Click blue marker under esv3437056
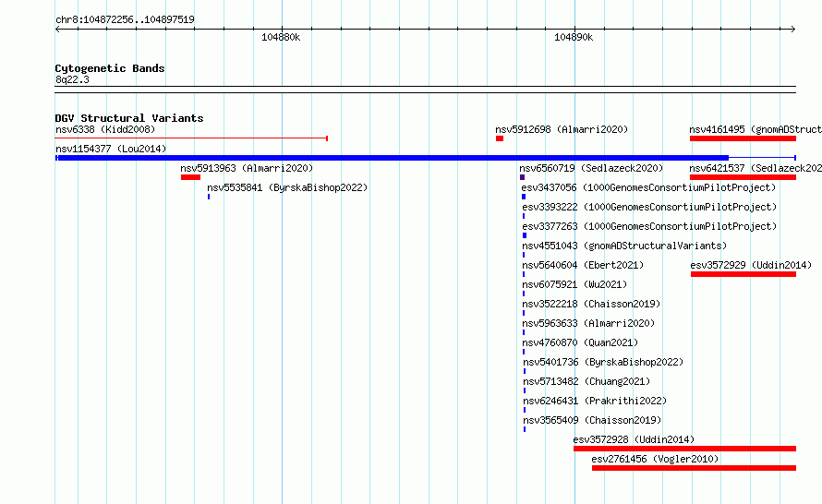The image size is (822, 504). [524, 197]
